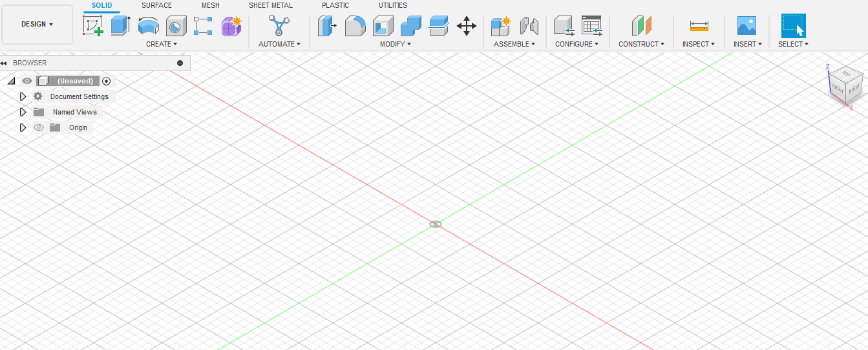Switch to the UTILITIES tab
868x350 pixels.
(x=393, y=5)
